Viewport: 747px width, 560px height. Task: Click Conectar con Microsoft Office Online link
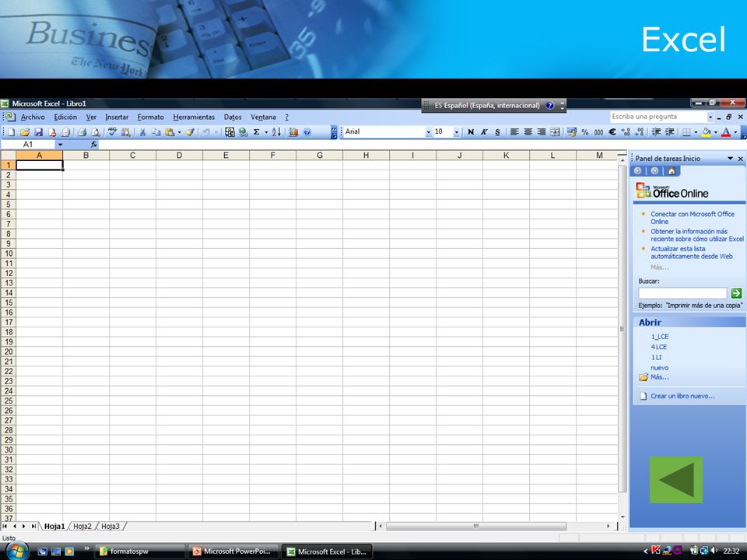693,218
